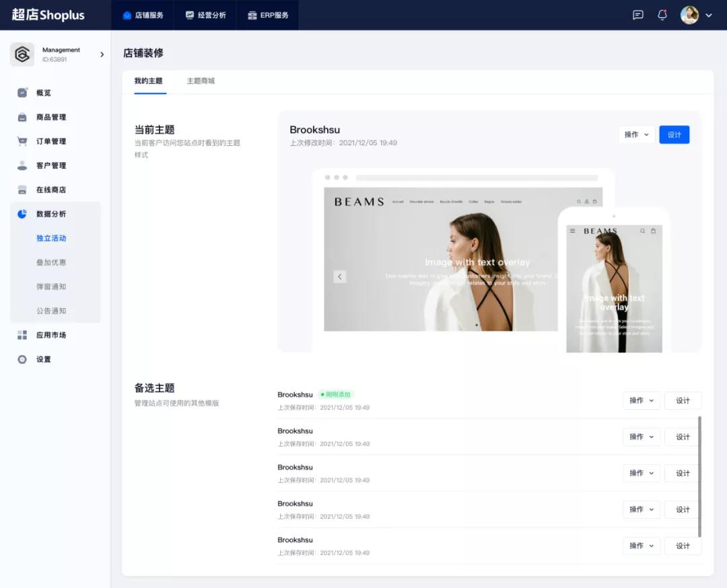Screen dimensions: 727x588
Task: Select 叠加优惠 in the sidebar submenu
Action: (x=51, y=262)
